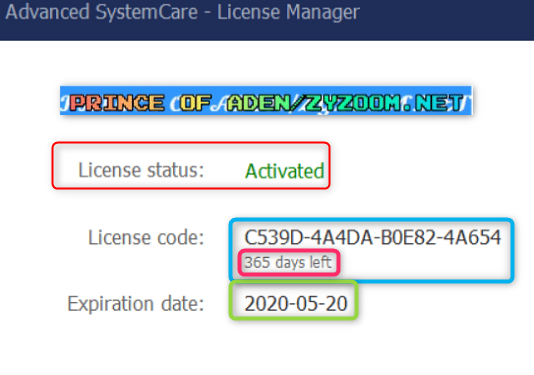The height and width of the screenshot is (375, 534).
Task: Click the 'Expiration date:' label
Action: coord(136,303)
